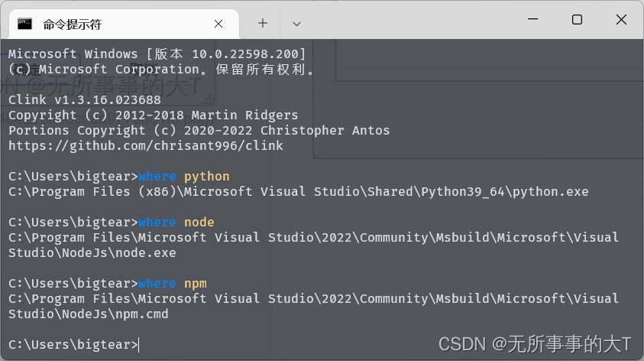This screenshot has width=644, height=361.
Task: Click the Microsoft Windows version line
Action: [x=157, y=54]
